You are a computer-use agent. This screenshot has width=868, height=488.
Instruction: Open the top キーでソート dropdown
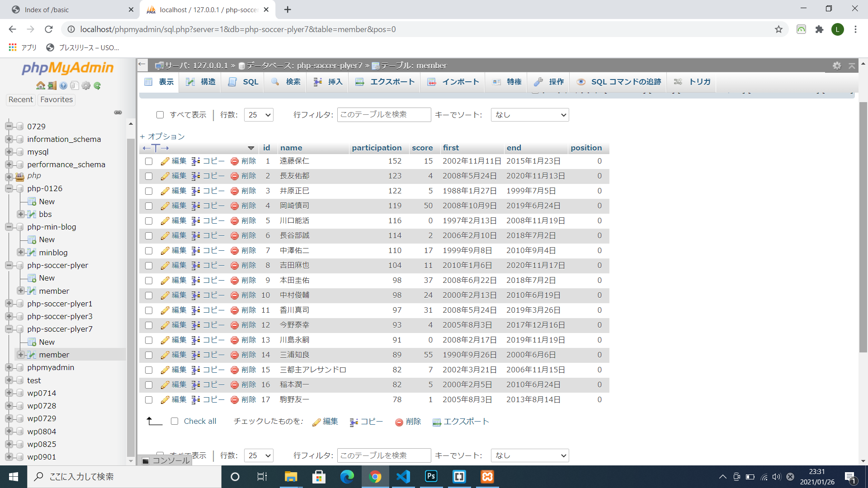tap(529, 115)
